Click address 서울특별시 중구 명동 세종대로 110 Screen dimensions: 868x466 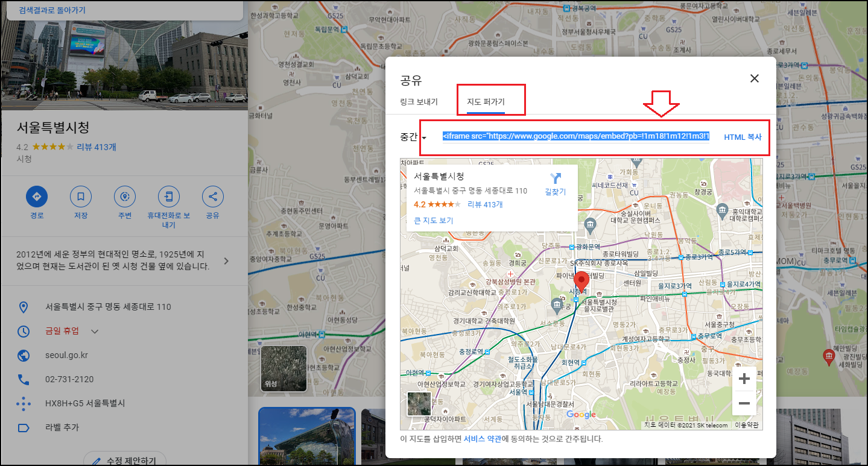(108, 307)
